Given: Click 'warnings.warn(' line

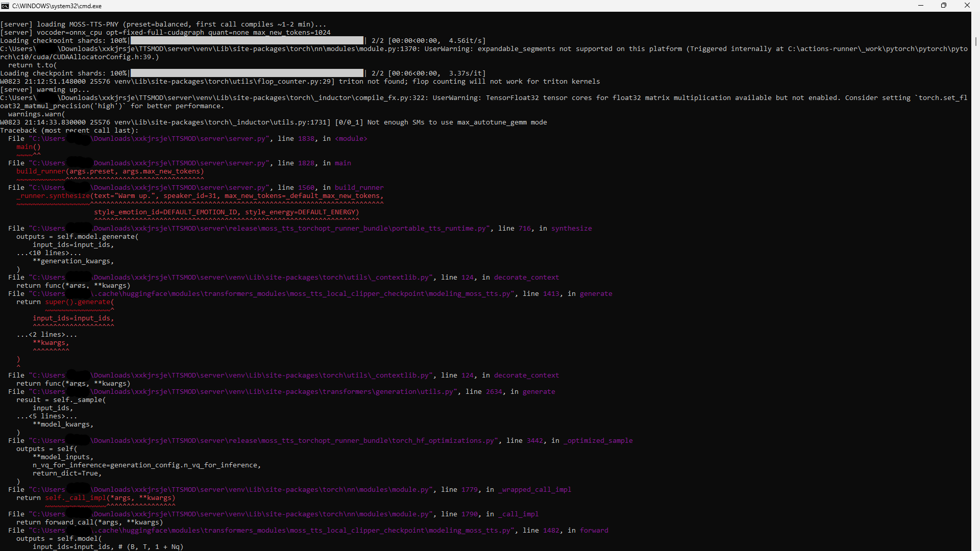Looking at the screenshot, I should (37, 114).
